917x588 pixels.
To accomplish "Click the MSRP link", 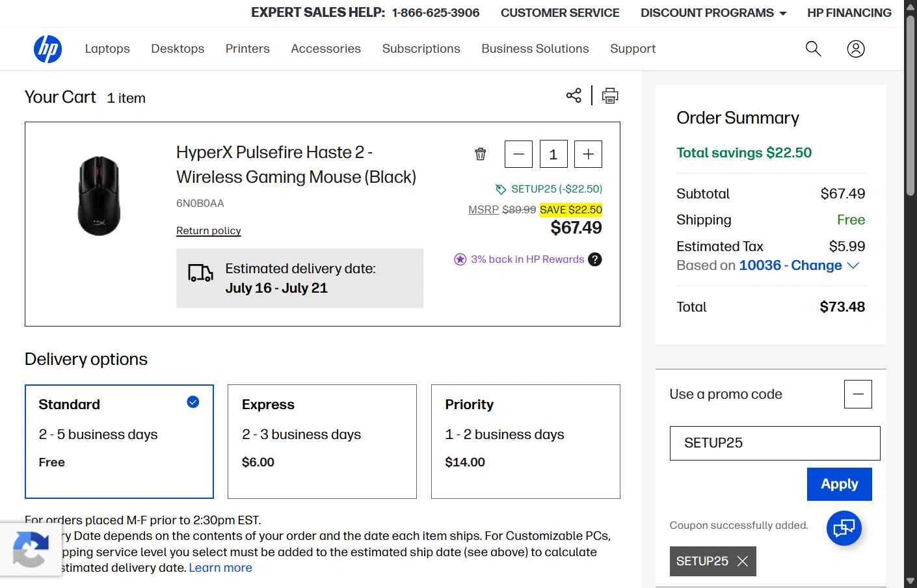I will point(483,209).
